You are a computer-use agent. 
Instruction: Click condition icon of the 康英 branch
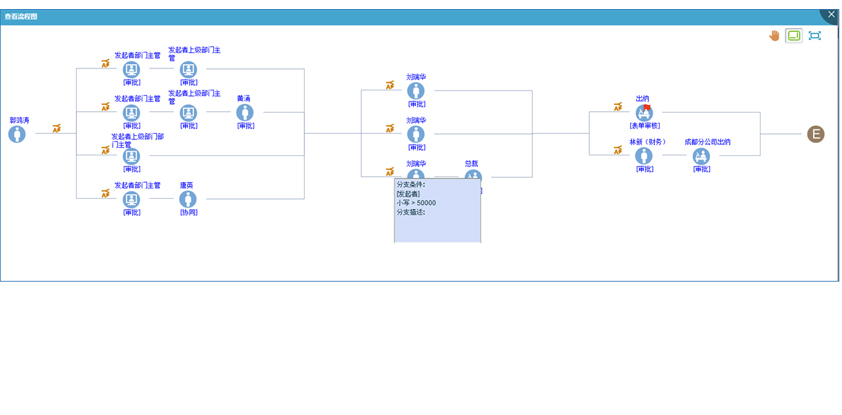[x=105, y=194]
